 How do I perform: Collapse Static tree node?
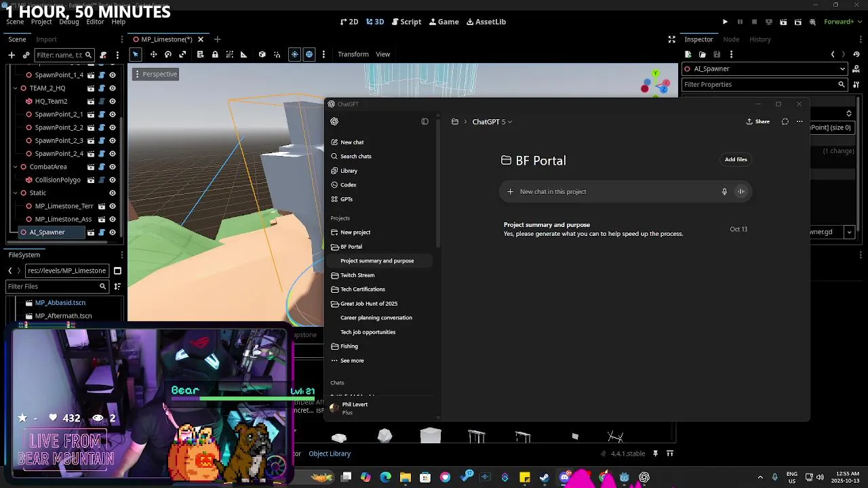15,193
